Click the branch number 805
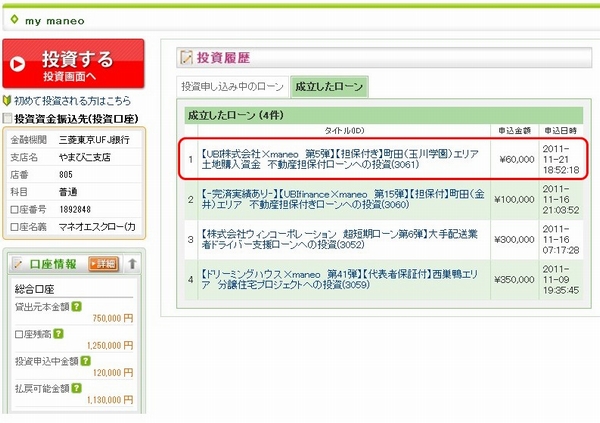This screenshot has width=600, height=423. 66,175
